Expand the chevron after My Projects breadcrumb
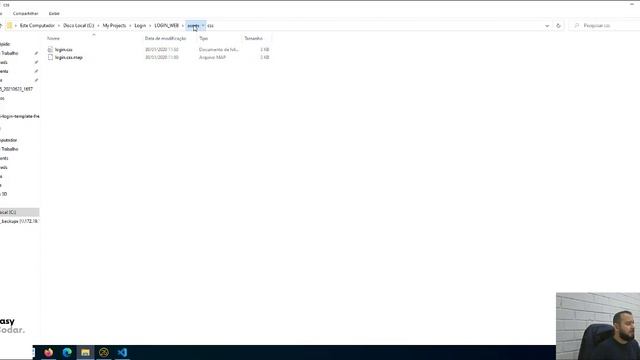This screenshot has width=640, height=360. [130, 26]
